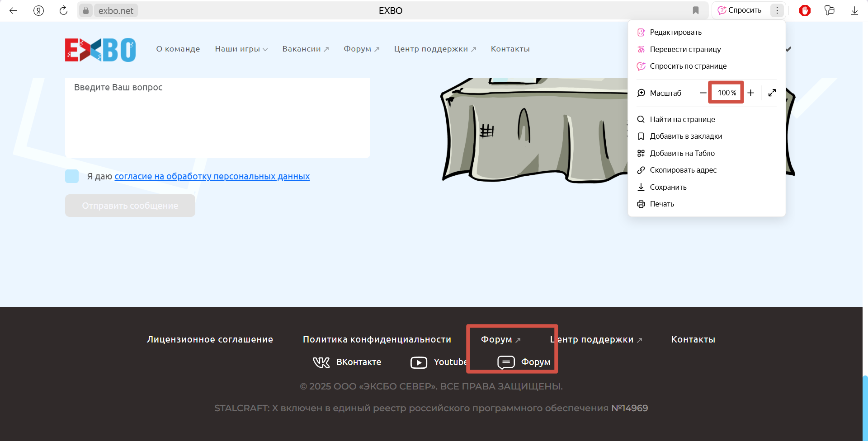Open the согласие на обработку персональных данных link
The image size is (868, 441).
[212, 176]
